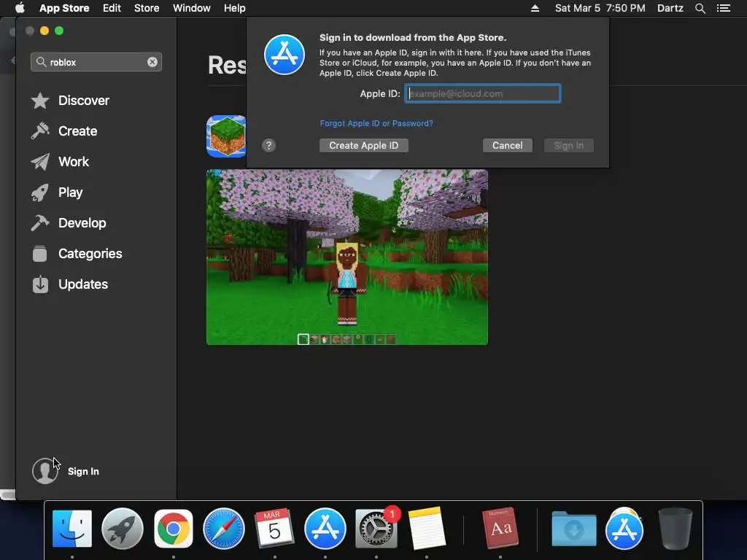Click the date and time in menu bar

click(600, 8)
